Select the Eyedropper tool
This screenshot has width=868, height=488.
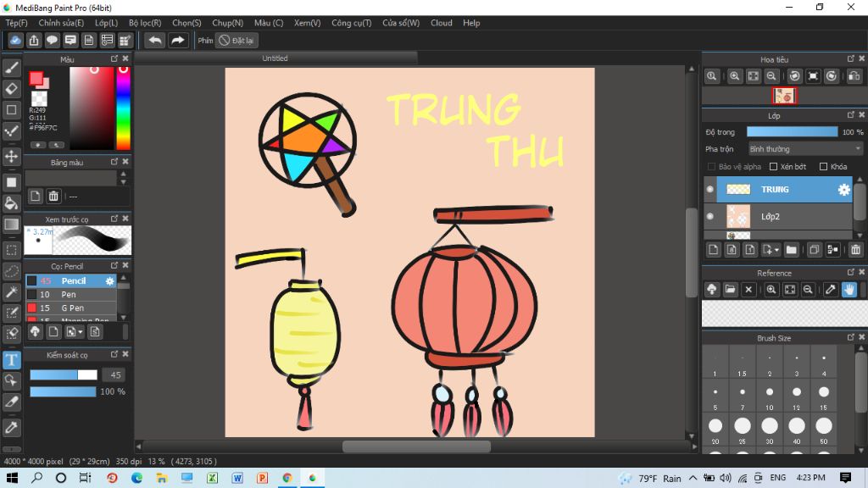pyautogui.click(x=12, y=427)
